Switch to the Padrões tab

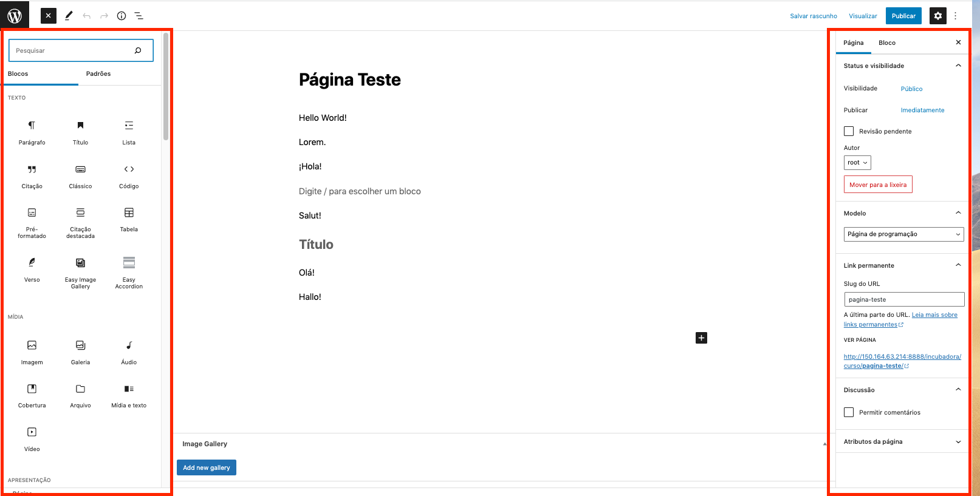click(x=98, y=73)
